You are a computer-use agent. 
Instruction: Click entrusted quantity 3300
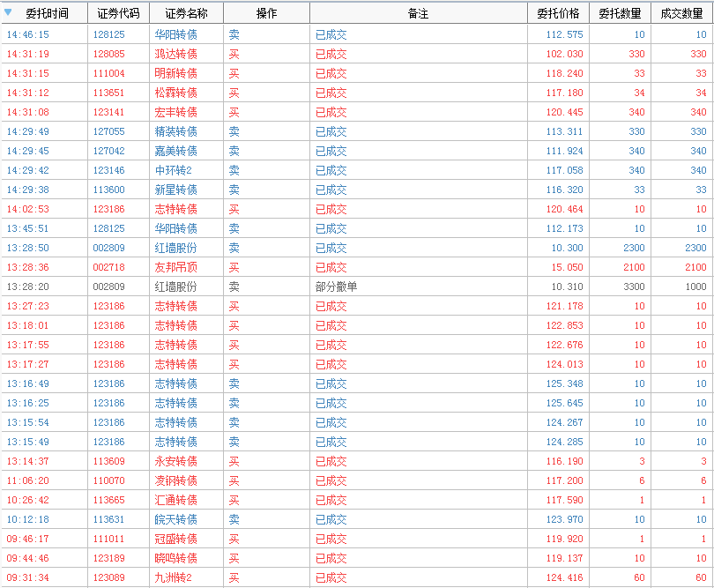click(634, 287)
